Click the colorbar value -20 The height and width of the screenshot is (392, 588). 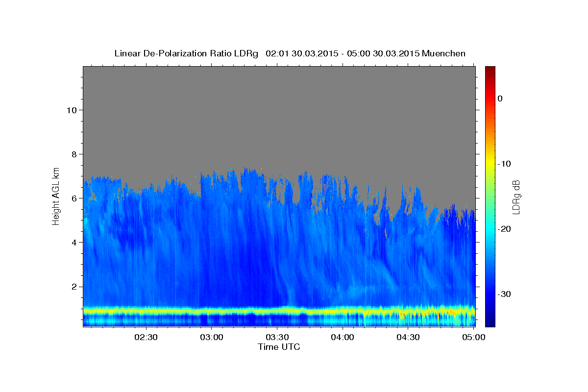point(504,229)
